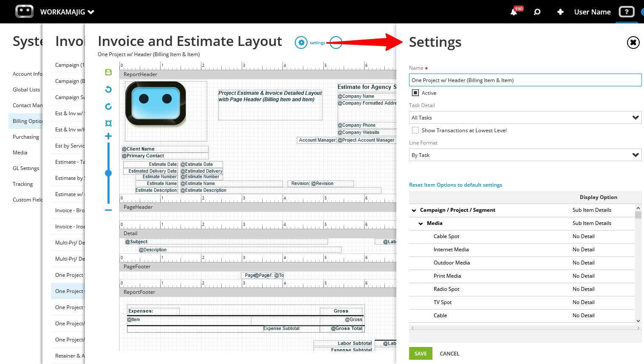Click the CANCEL button
Viewport: 644px width, 364px height.
(449, 353)
